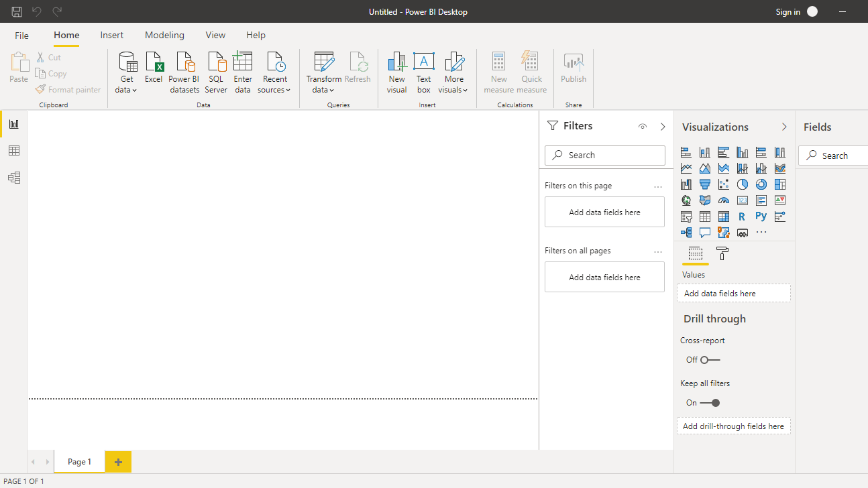Switch to the Insert ribbon tab
The image size is (868, 488).
pos(112,35)
